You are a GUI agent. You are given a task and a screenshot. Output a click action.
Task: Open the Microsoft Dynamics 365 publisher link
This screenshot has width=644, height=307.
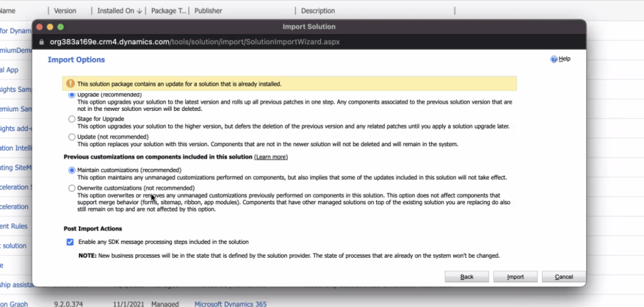[230, 304]
